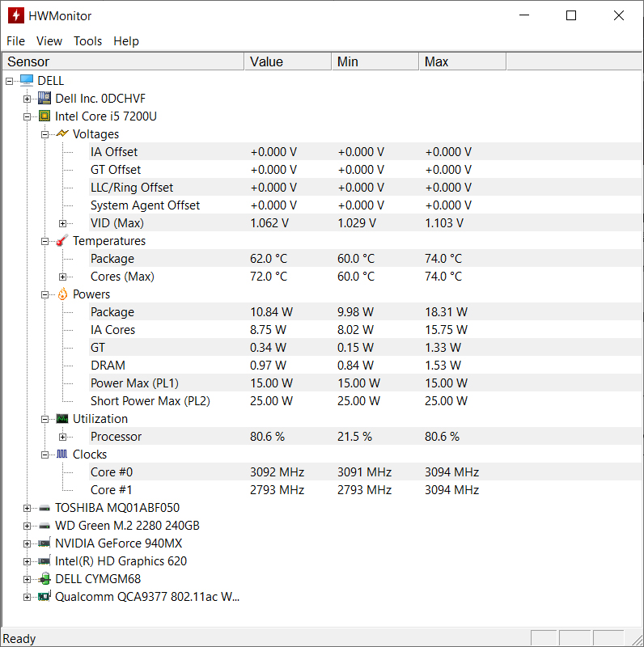
Task: Click the Ready status bar text
Action: (19, 638)
